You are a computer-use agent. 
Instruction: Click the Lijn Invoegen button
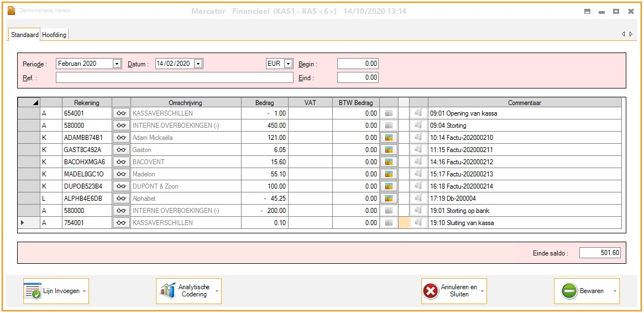pos(55,291)
